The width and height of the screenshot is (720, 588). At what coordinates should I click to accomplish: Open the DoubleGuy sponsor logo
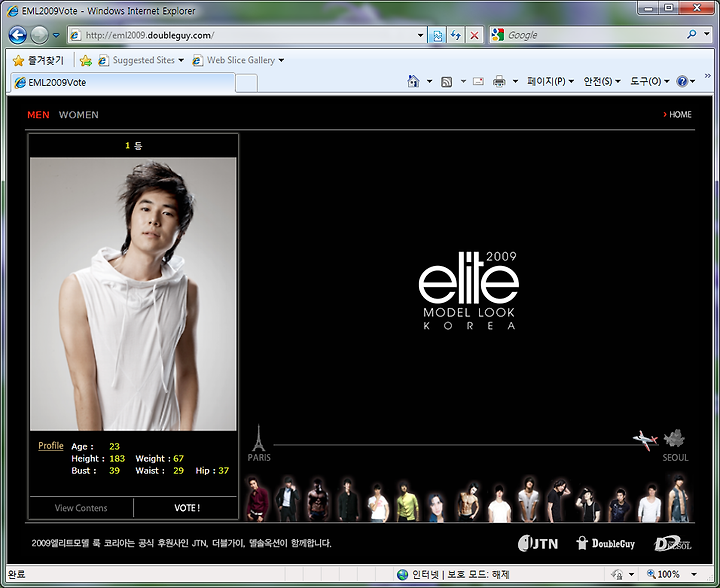click(606, 543)
